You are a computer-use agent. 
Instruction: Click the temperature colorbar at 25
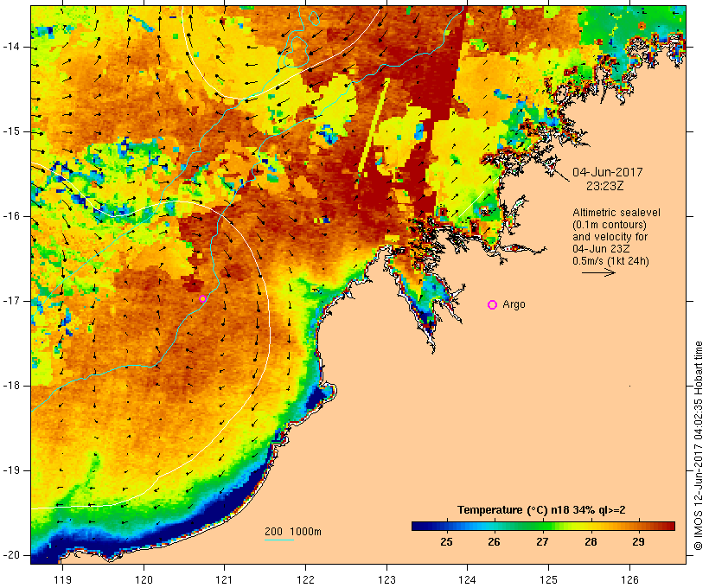[447, 526]
